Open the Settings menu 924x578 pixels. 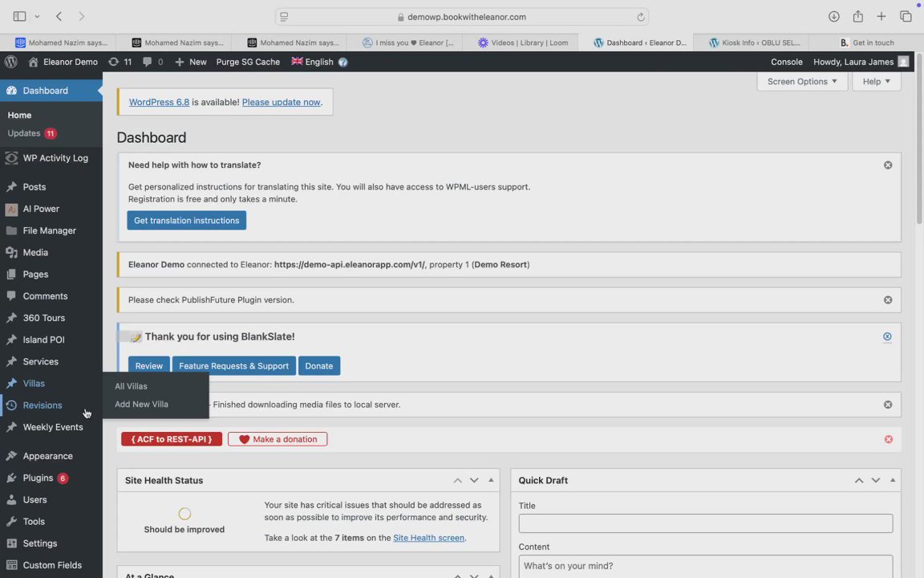coord(51,543)
